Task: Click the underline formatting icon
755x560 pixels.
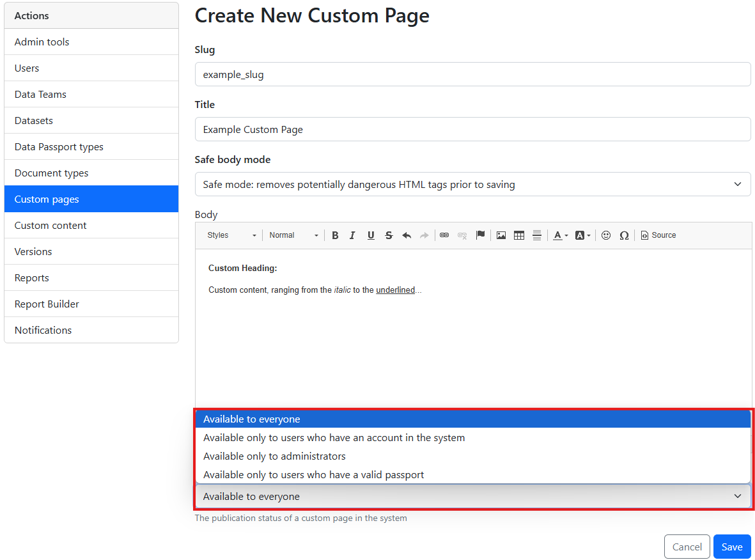Action: (x=371, y=235)
